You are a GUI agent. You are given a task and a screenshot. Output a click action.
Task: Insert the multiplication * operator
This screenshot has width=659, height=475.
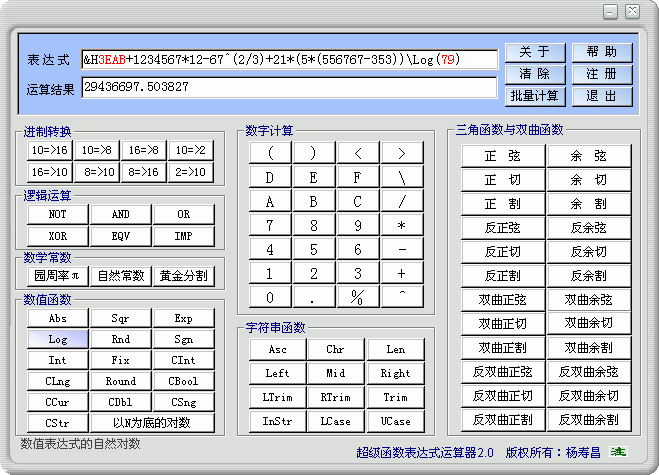(x=402, y=225)
